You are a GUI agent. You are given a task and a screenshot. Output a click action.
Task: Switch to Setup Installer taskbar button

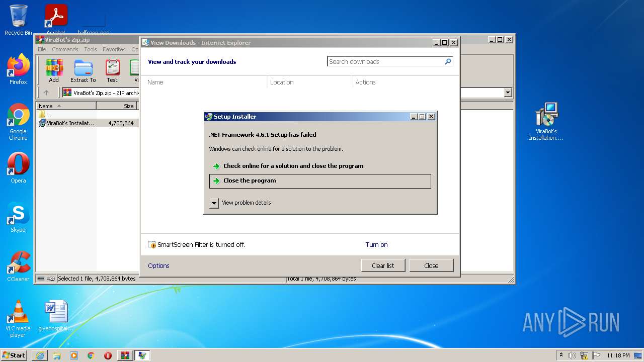point(142,355)
